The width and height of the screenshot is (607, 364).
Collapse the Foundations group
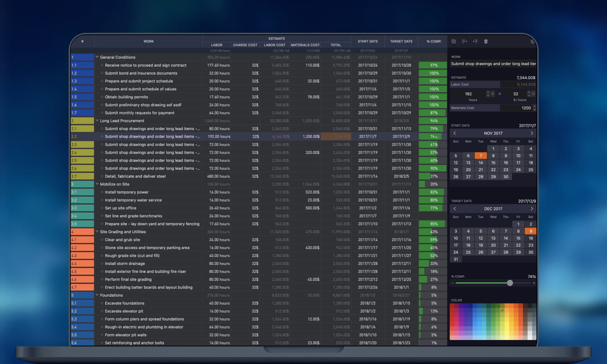(97, 295)
